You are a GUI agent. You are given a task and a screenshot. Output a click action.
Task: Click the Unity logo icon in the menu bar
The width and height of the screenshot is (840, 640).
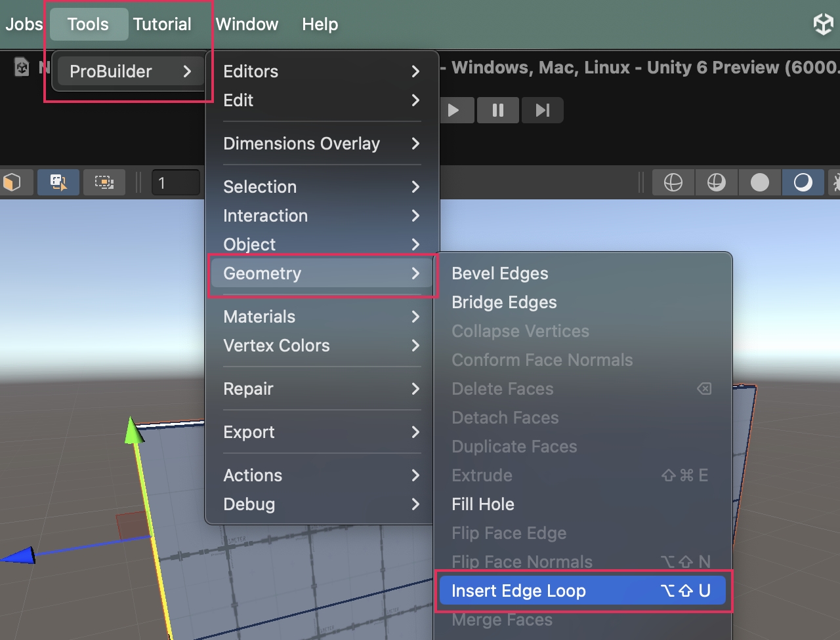click(824, 24)
